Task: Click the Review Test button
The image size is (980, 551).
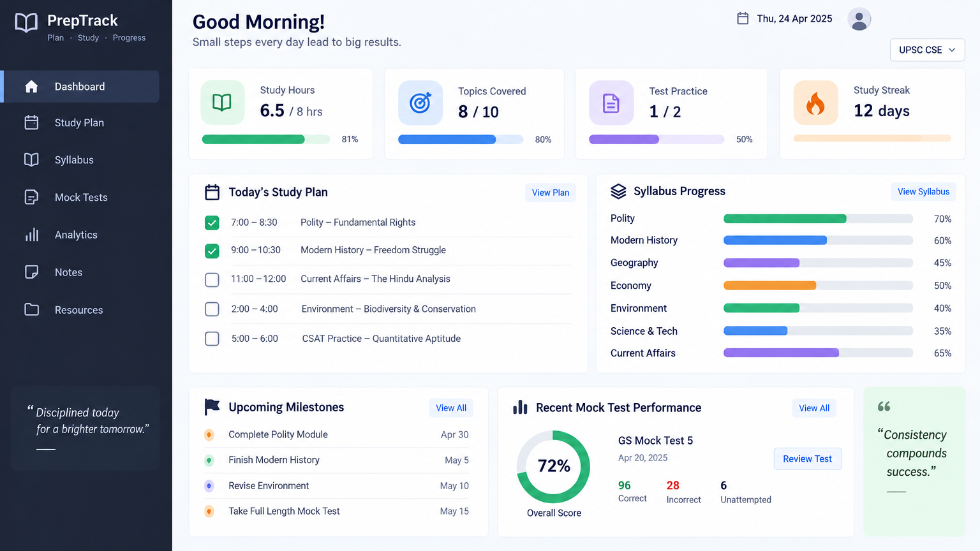Action: click(x=808, y=459)
